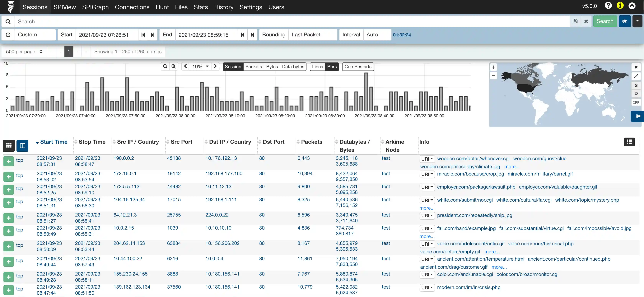The width and height of the screenshot is (644, 297).
Task: Click the green Search button
Action: (x=605, y=21)
